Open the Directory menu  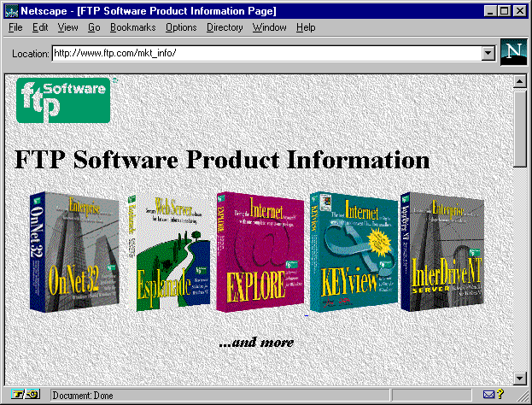pos(225,27)
